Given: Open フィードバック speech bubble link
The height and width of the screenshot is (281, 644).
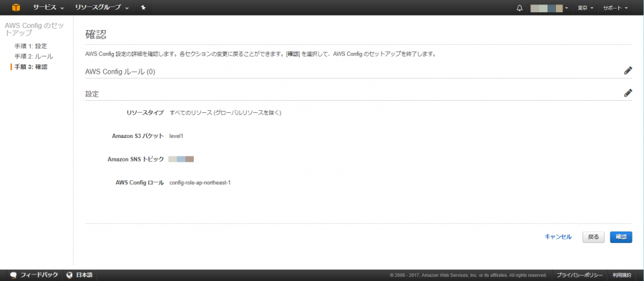Looking at the screenshot, I should point(34,275).
